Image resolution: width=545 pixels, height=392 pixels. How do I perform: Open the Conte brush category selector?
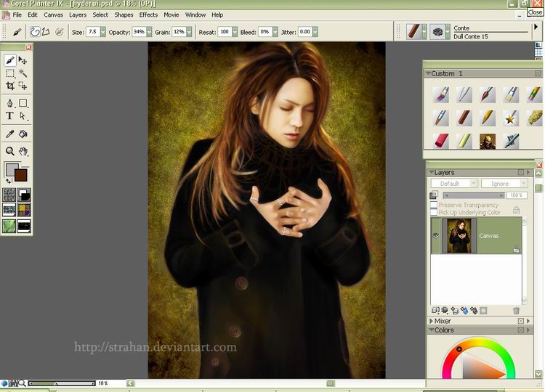tap(416, 32)
